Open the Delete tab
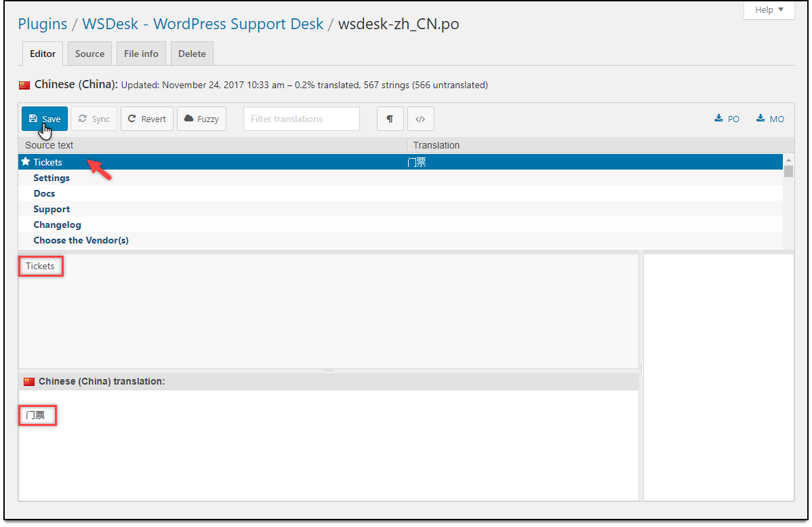The height and width of the screenshot is (527, 812). (x=192, y=54)
